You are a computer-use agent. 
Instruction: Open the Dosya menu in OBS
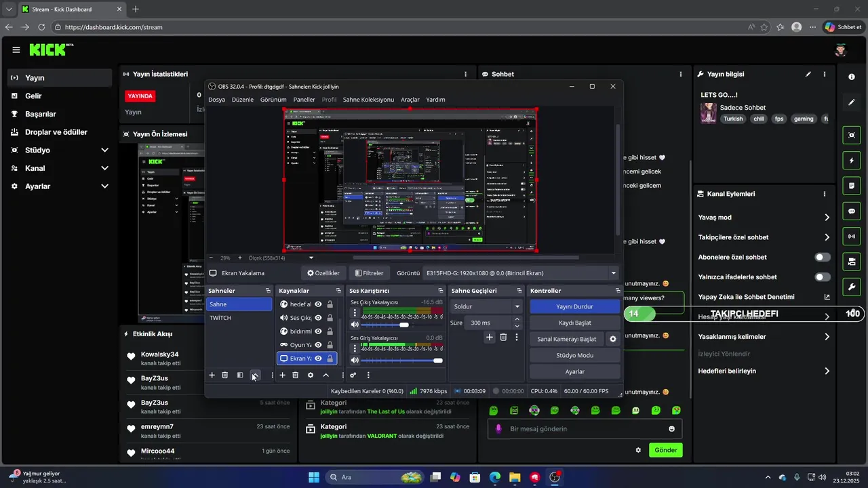point(216,100)
